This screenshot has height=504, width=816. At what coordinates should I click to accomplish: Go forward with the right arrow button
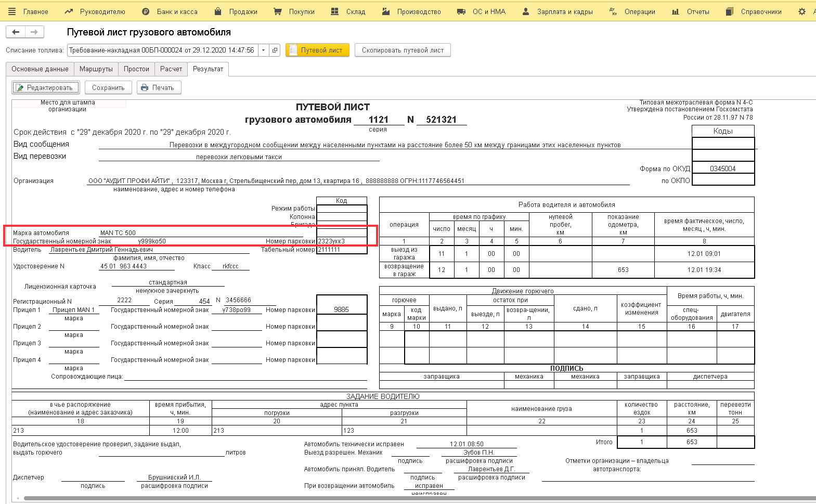(x=34, y=32)
